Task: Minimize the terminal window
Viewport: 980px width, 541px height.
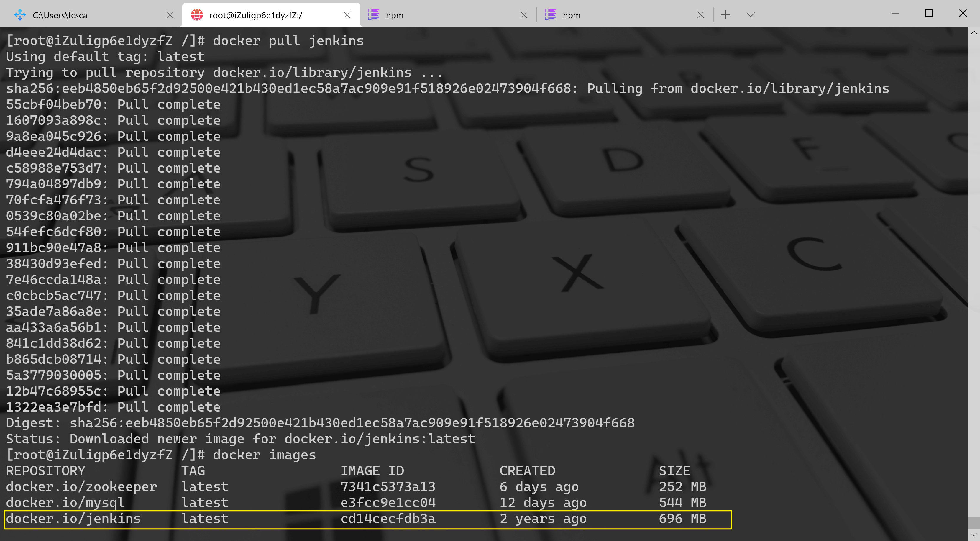Action: 895,14
